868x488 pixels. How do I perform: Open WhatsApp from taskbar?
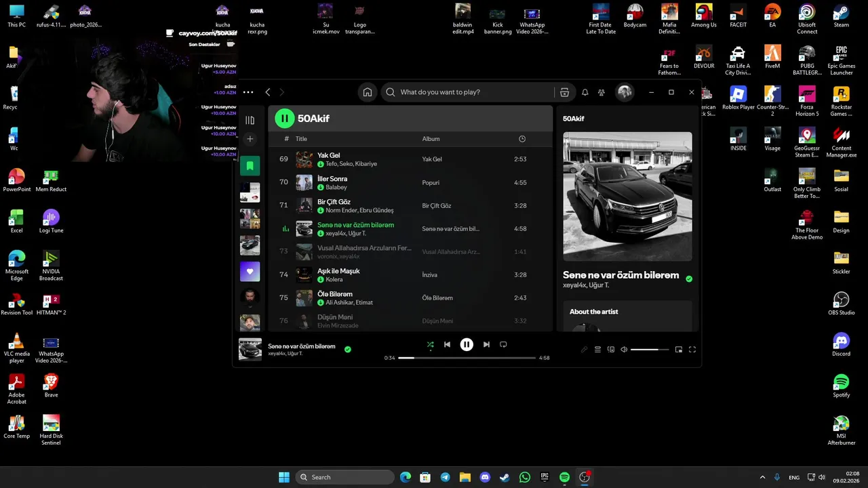click(525, 477)
